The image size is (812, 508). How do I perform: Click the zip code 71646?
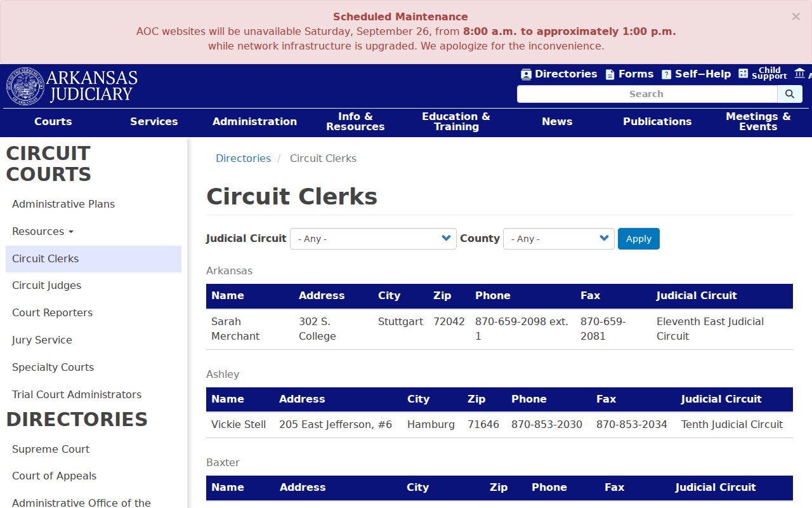click(x=483, y=424)
